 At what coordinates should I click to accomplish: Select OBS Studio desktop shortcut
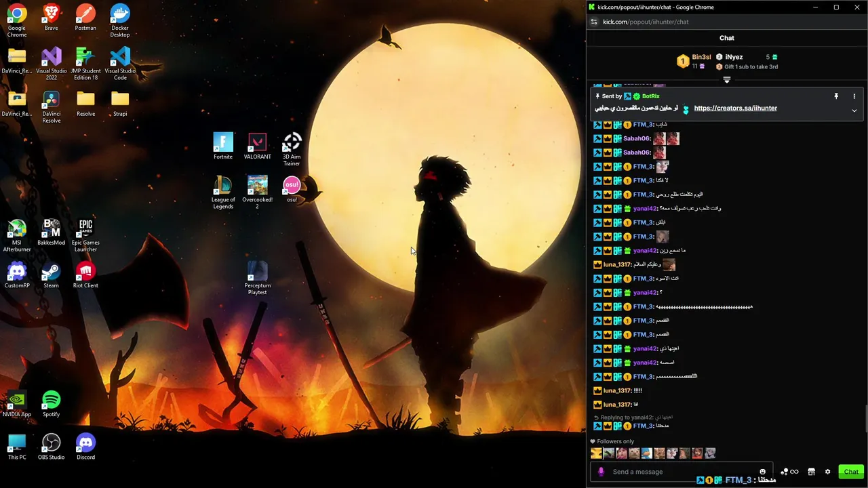point(51,447)
